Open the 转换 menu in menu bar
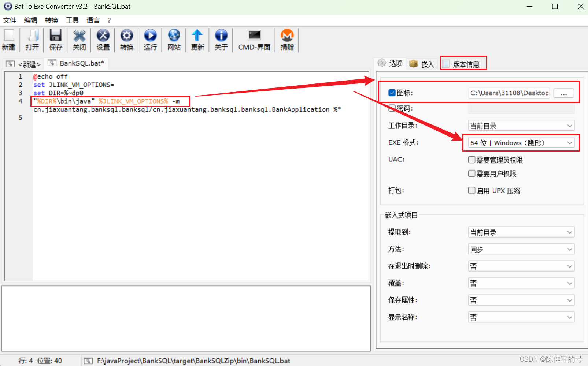Screen dimensions: 588x366 coord(51,20)
